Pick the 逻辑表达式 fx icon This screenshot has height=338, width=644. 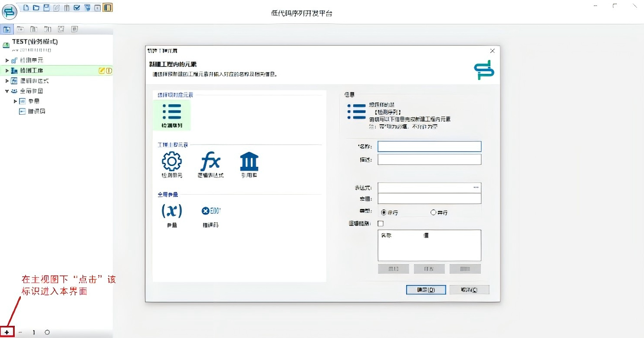point(210,162)
